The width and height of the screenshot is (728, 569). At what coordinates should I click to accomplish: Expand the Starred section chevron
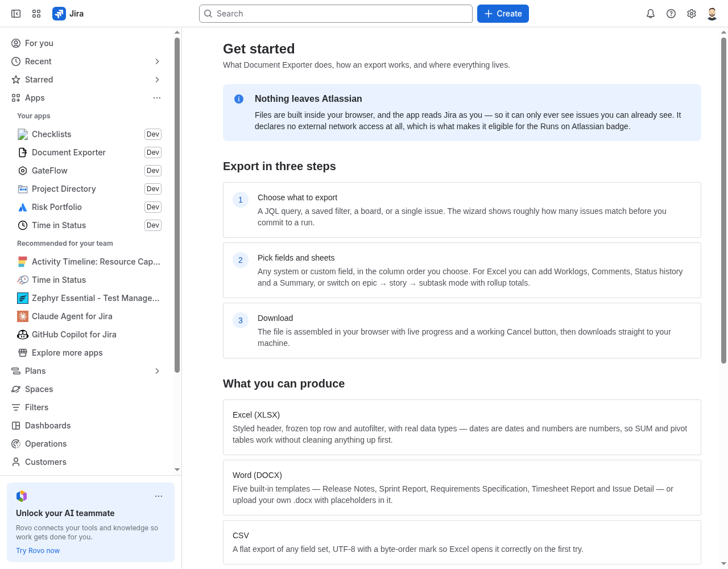coord(157,80)
